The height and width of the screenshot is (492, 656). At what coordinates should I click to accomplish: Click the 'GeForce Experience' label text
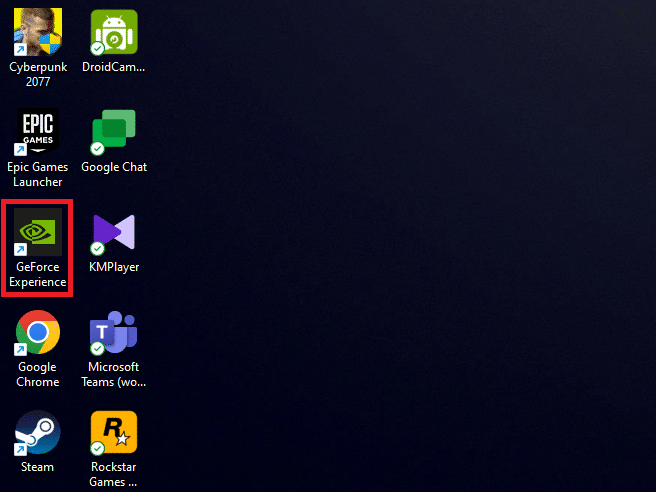[38, 274]
